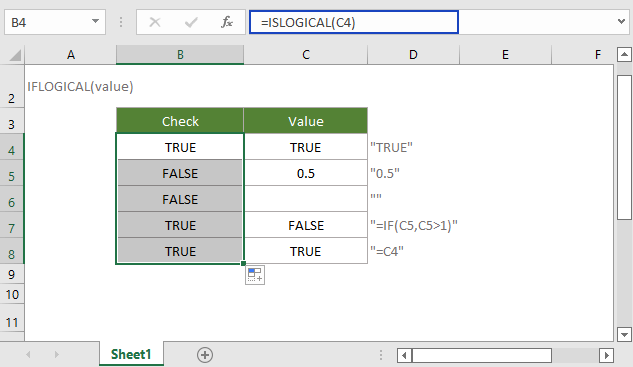Select cell B7 showing TRUE
Viewport: 633px width, 367px height.
tap(180, 225)
